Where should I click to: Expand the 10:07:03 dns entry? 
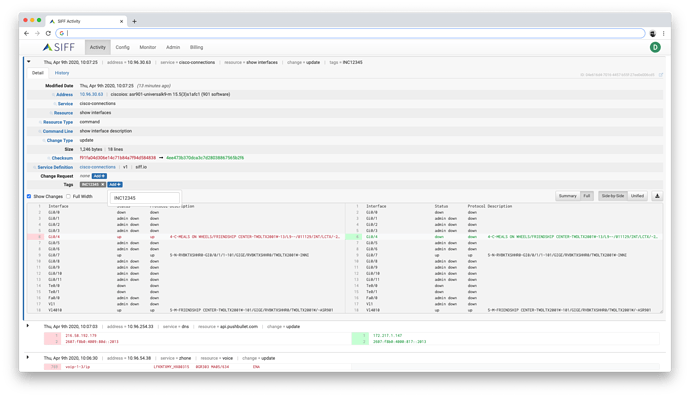click(28, 326)
